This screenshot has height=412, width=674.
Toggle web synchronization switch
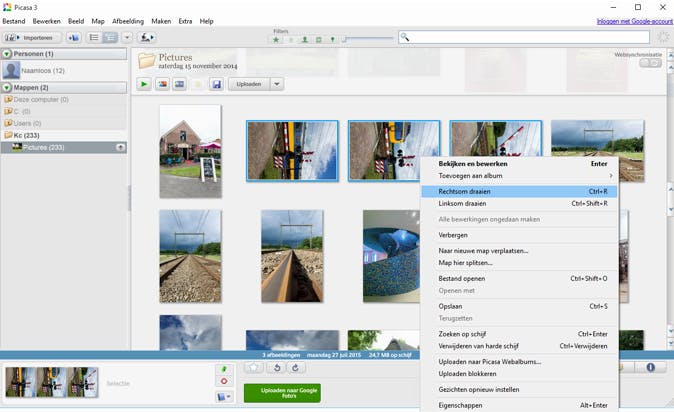(x=650, y=63)
